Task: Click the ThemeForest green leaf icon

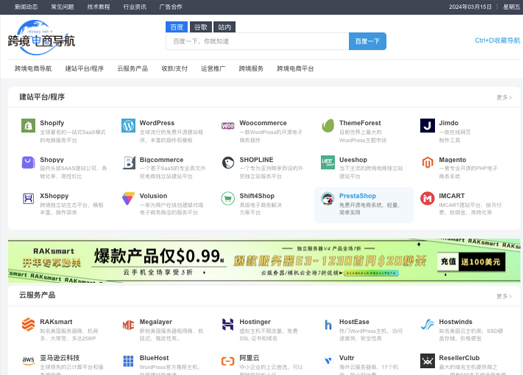Action: 328,126
